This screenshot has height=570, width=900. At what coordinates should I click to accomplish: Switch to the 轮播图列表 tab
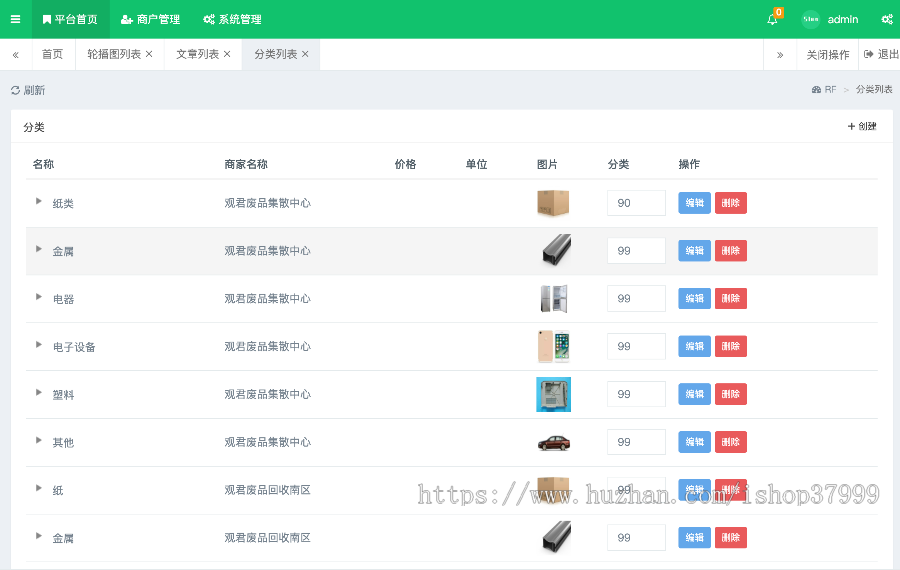coord(114,54)
